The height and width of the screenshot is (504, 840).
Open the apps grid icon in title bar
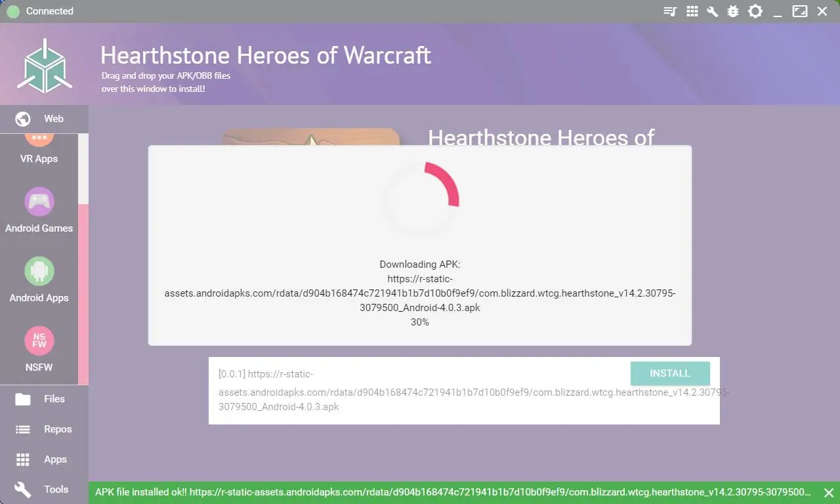point(692,11)
